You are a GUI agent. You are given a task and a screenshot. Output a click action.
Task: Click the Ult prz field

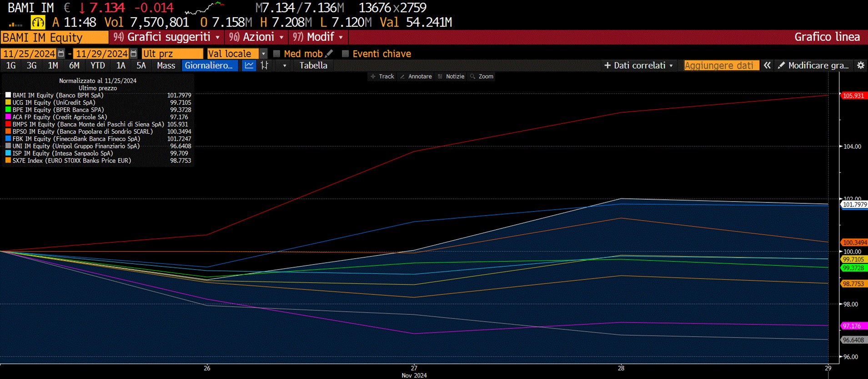click(x=172, y=54)
